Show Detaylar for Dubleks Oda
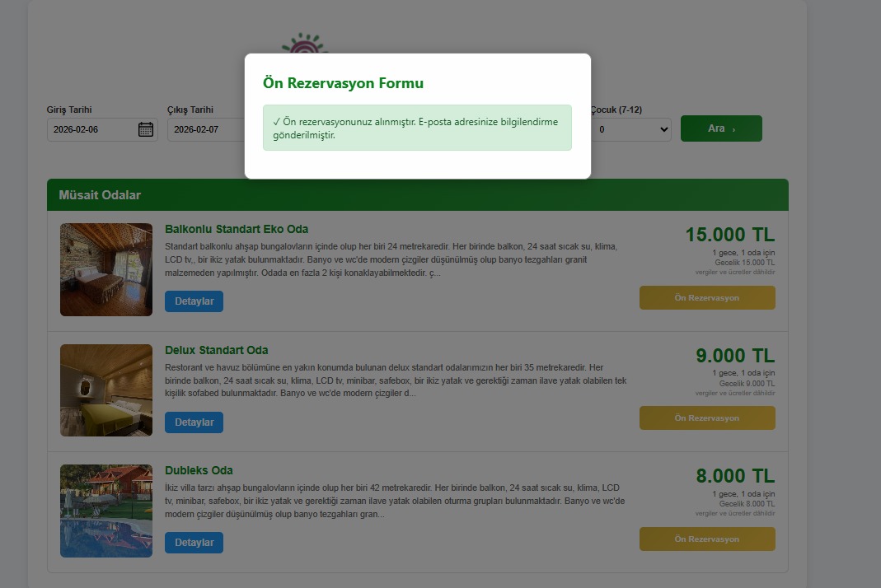The image size is (881, 588). [x=194, y=543]
